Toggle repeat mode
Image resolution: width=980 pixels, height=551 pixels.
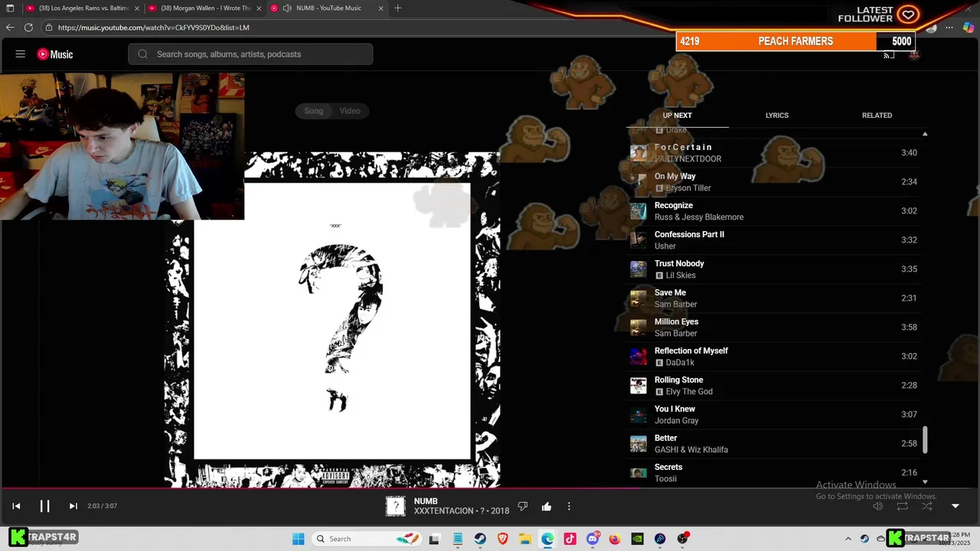pyautogui.click(x=903, y=507)
